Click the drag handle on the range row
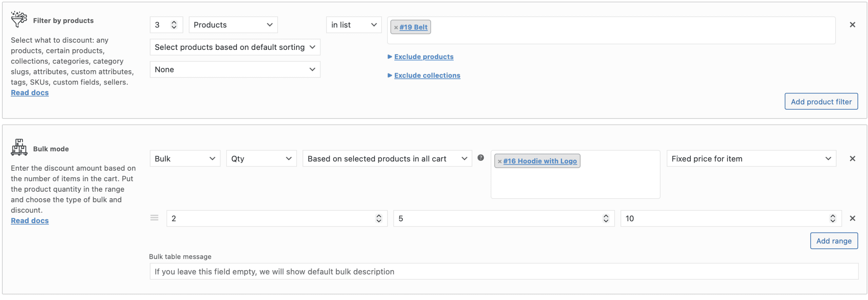 click(154, 218)
